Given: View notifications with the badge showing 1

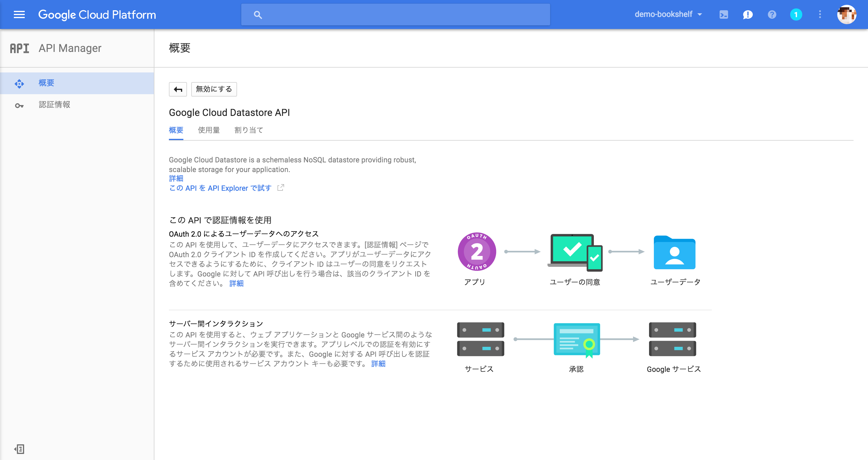Looking at the screenshot, I should point(796,14).
